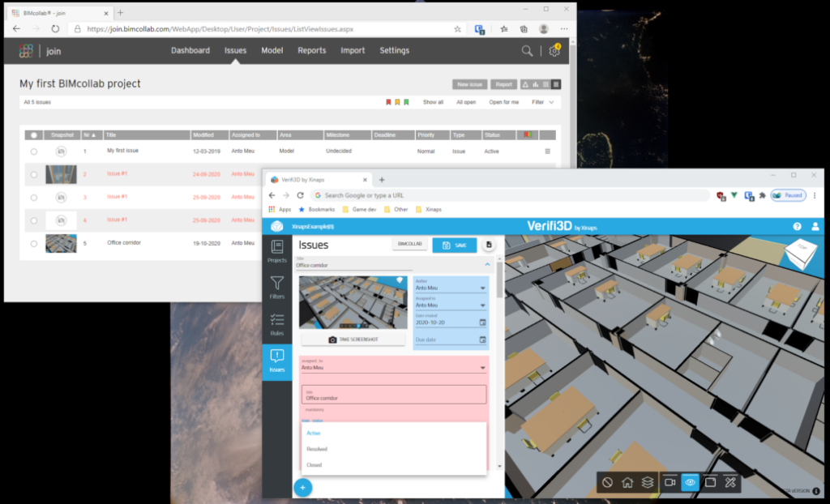The image size is (830, 504).
Task: Open the row menu for My first issue
Action: (547, 152)
